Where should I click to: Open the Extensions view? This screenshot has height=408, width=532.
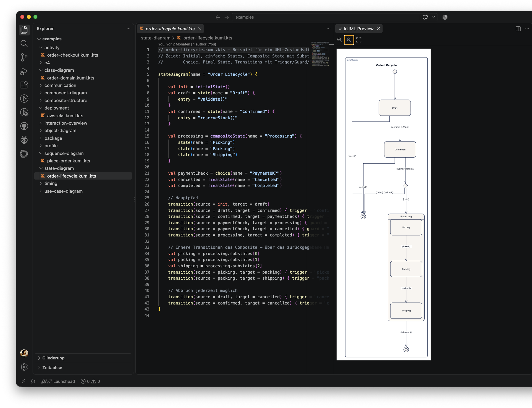(24, 85)
